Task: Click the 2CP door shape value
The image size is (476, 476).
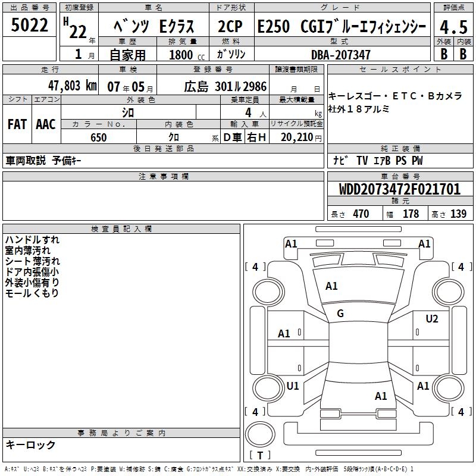Action: [x=231, y=27]
